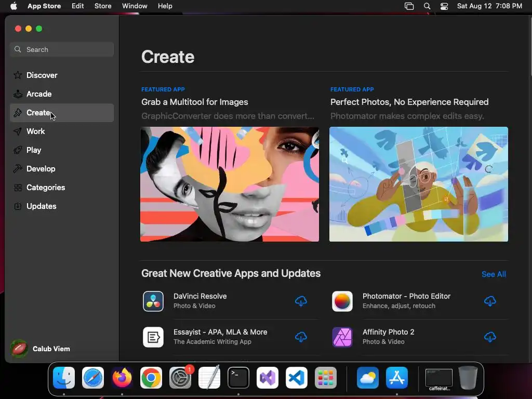Open the DaVinci Resolve app icon
This screenshot has width=532, height=399.
pos(153,301)
